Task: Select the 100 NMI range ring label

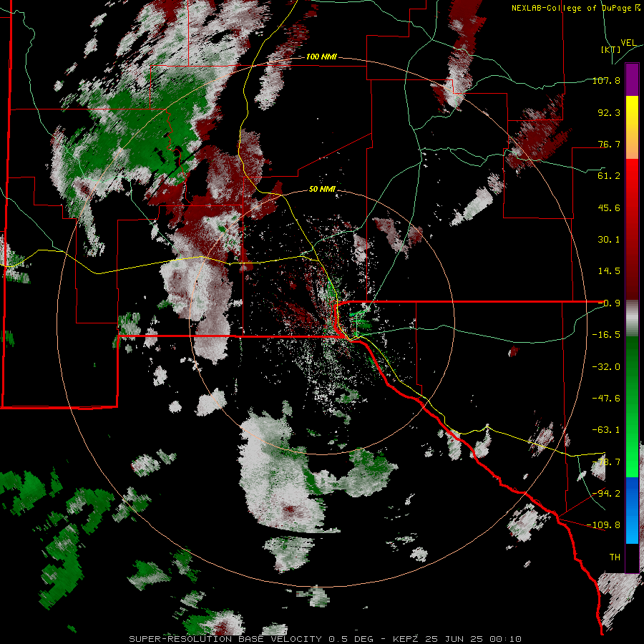Action: coord(321,57)
